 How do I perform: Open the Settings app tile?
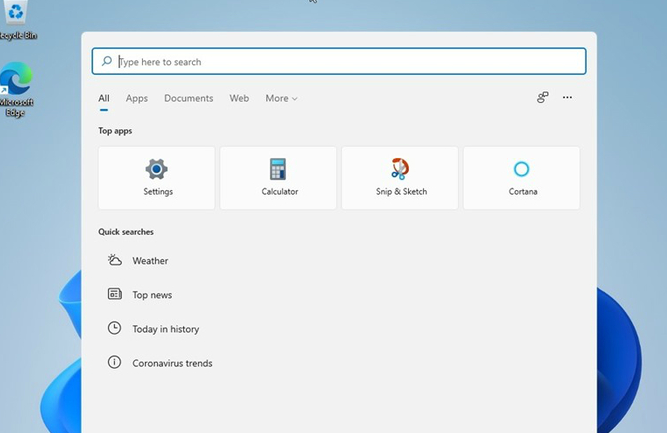[x=157, y=178]
